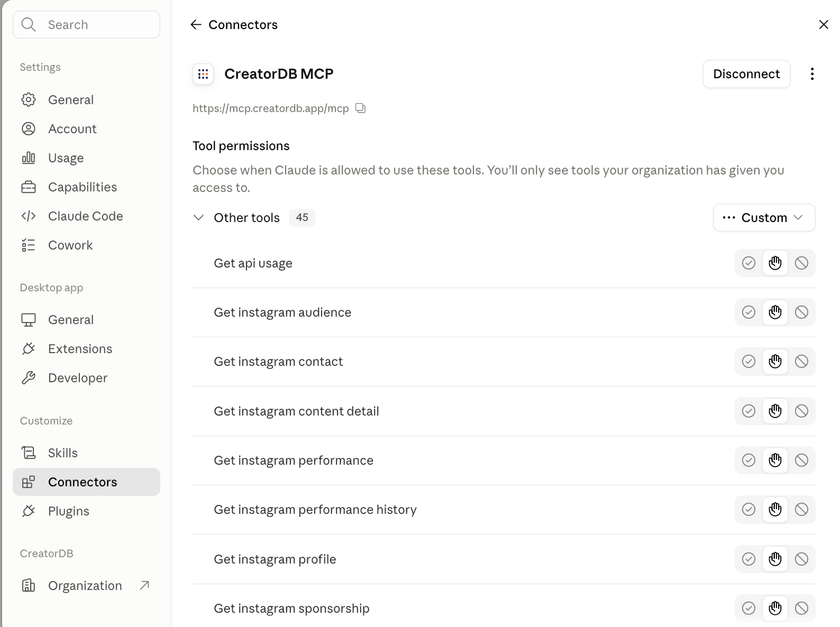This screenshot has width=840, height=627.
Task: Set Get api usage to always allow
Action: pos(748,263)
